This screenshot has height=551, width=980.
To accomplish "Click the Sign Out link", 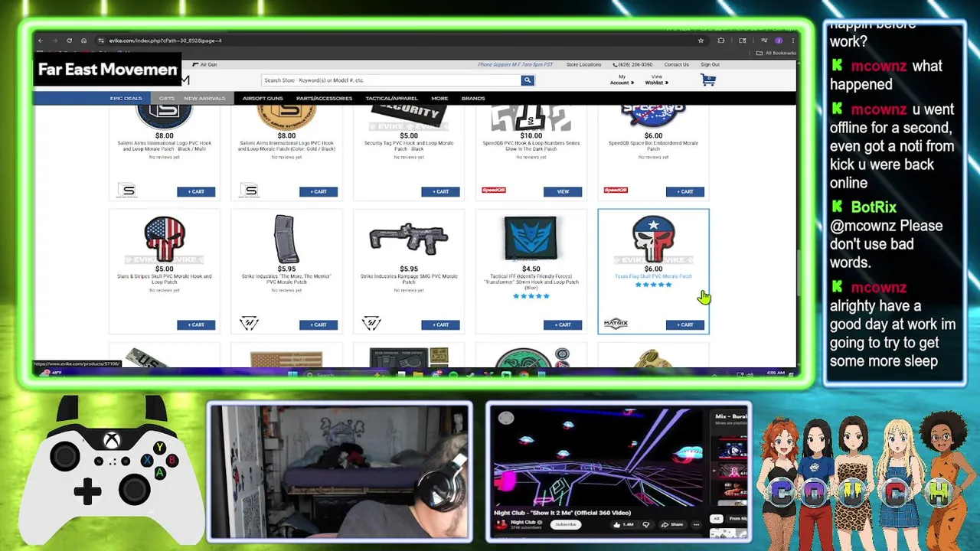I will [710, 64].
